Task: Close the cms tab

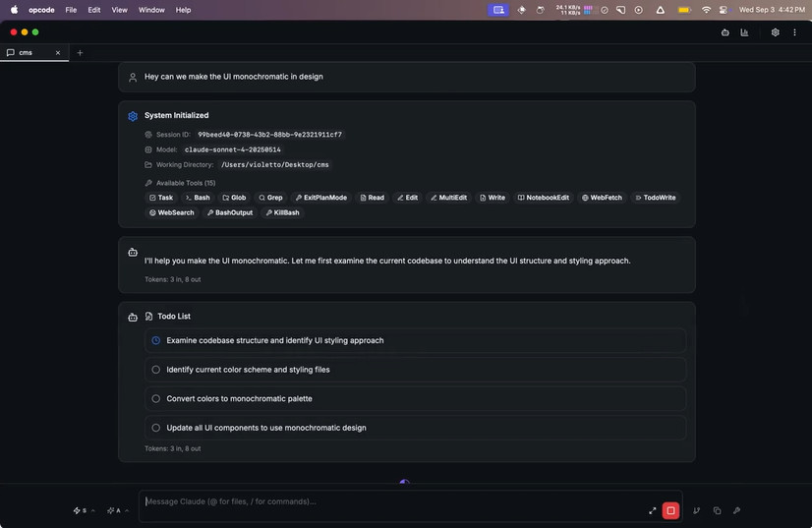Action: click(58, 53)
